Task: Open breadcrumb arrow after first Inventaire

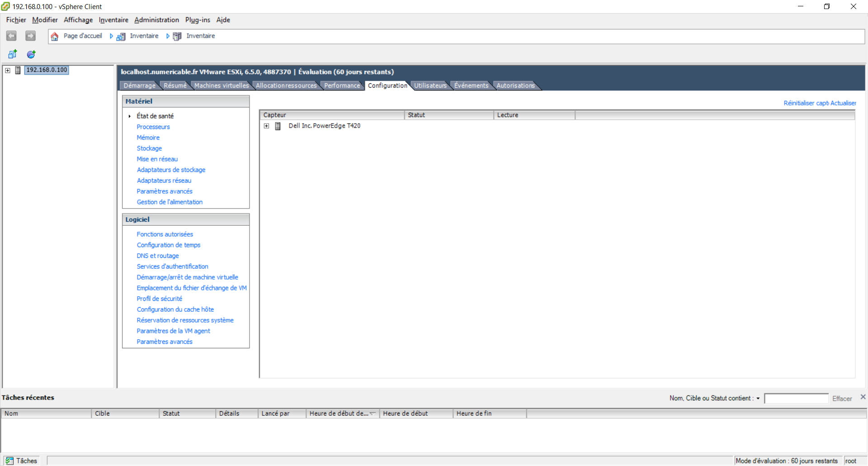Action: pyautogui.click(x=167, y=36)
